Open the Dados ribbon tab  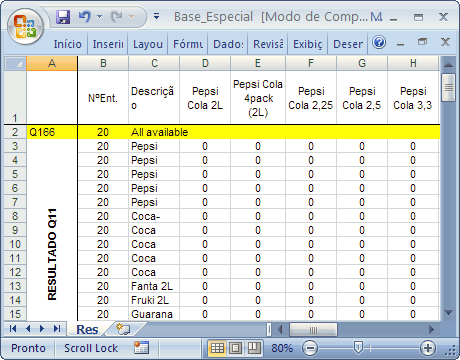(x=228, y=44)
